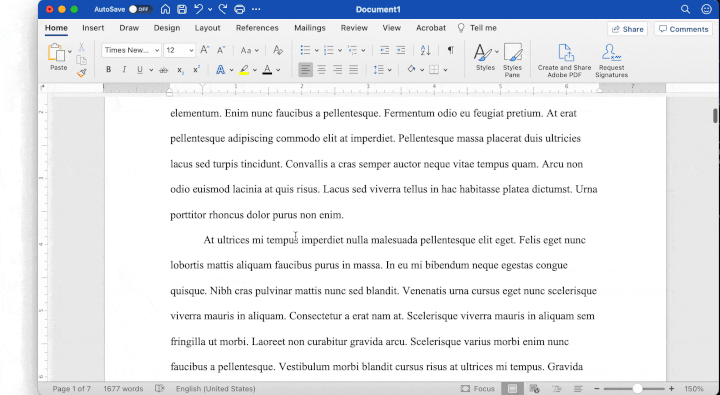Open feedback smiley face icon
Viewport: 720px width, 395px height.
click(x=706, y=9)
